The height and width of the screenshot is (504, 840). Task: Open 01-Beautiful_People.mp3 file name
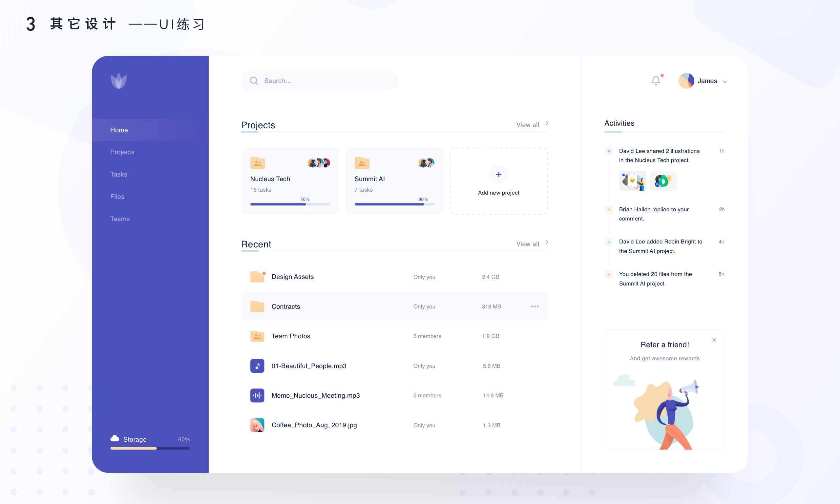point(309,366)
